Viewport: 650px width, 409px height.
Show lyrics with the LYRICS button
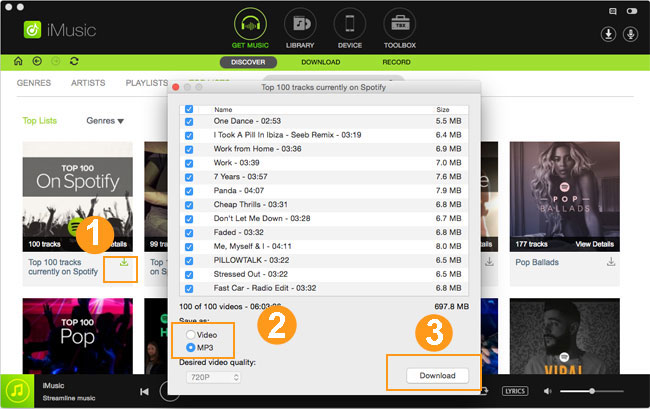(515, 391)
